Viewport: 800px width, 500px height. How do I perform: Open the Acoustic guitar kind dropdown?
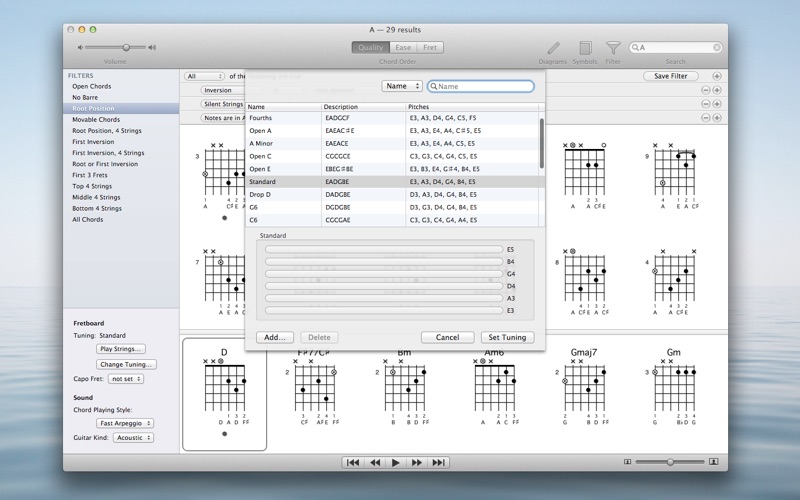click(133, 437)
